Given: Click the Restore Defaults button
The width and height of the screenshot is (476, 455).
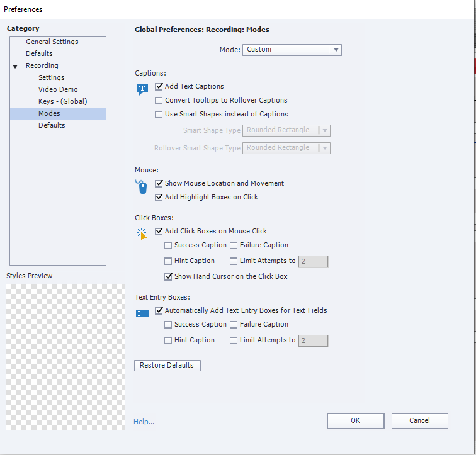Looking at the screenshot, I should coord(167,366).
